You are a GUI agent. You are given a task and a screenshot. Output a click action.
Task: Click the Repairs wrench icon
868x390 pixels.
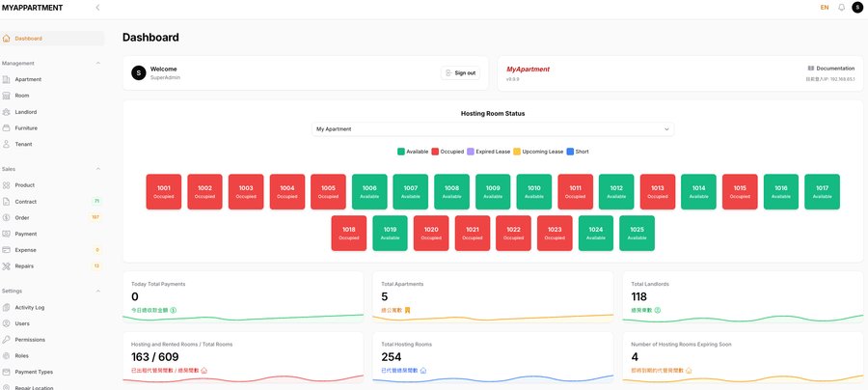click(x=7, y=265)
